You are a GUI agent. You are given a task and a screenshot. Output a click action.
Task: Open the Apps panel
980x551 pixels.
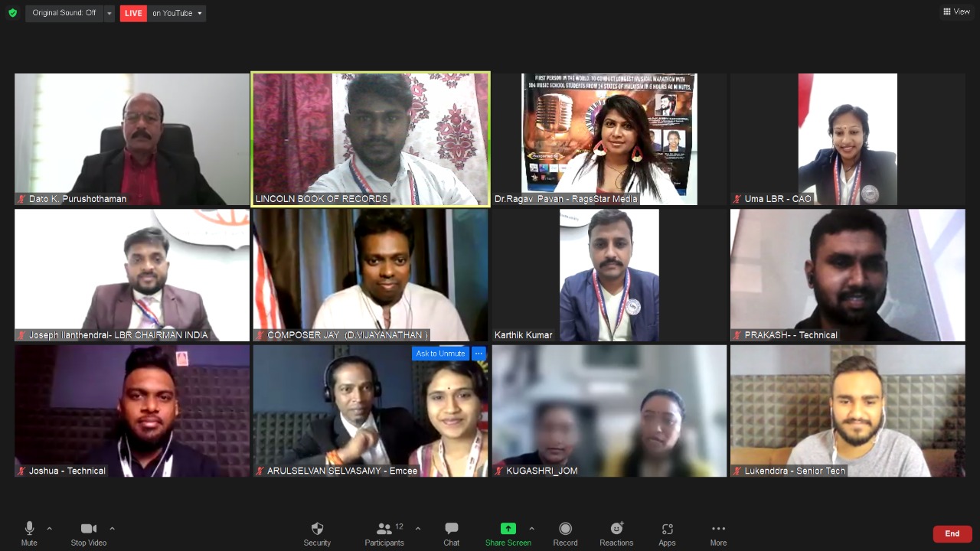pyautogui.click(x=667, y=533)
